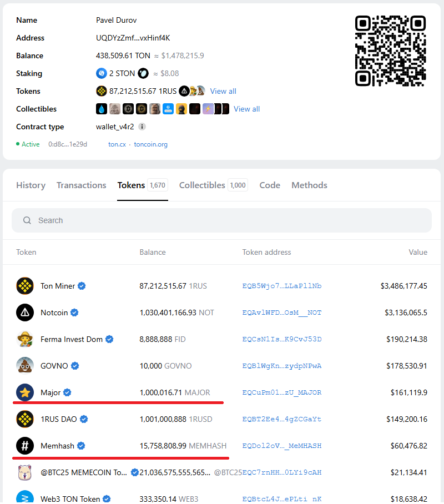
Task: Click the Ferma Invest Dom farmer icon
Action: point(25,339)
